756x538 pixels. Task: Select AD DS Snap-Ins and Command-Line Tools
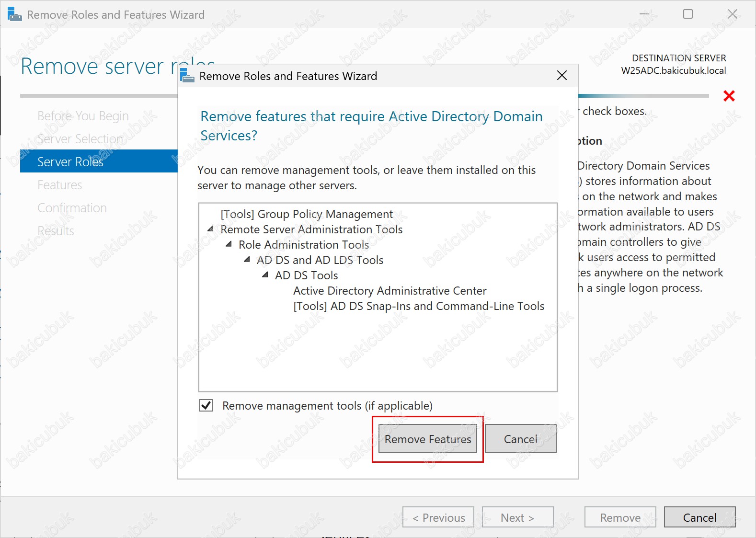coord(418,306)
